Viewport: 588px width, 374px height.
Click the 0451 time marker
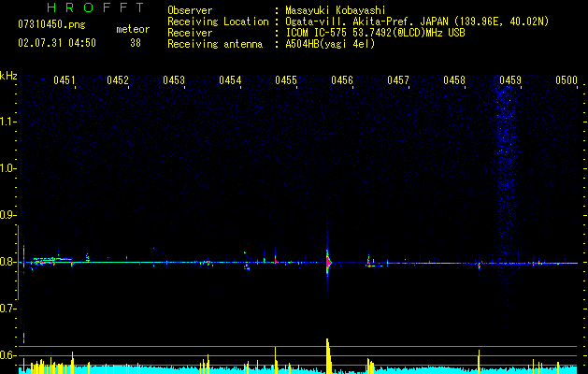point(65,80)
